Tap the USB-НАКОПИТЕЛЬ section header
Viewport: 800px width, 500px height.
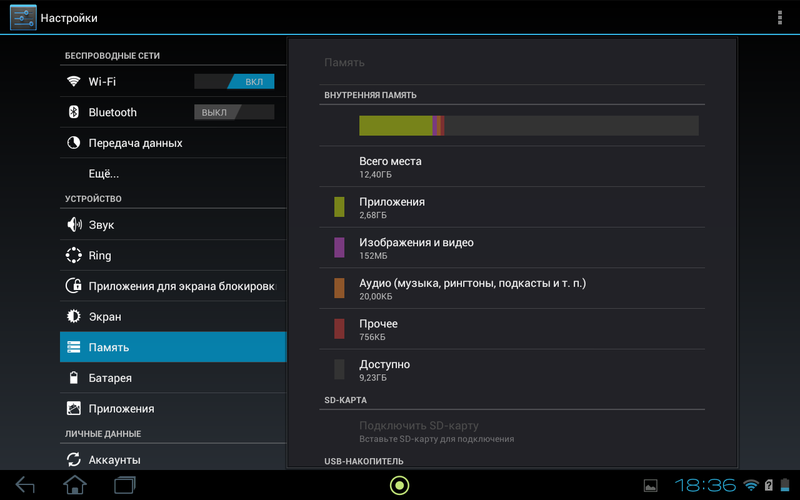tap(364, 461)
